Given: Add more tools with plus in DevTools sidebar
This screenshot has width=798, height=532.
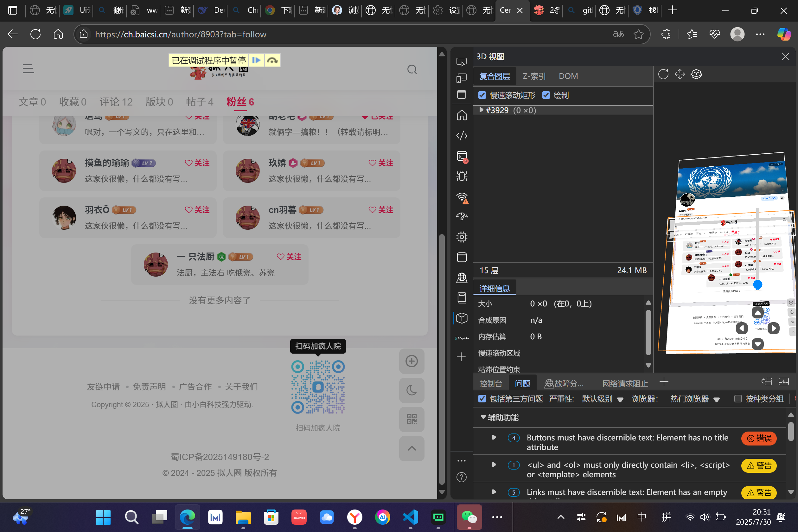Looking at the screenshot, I should pos(461,356).
